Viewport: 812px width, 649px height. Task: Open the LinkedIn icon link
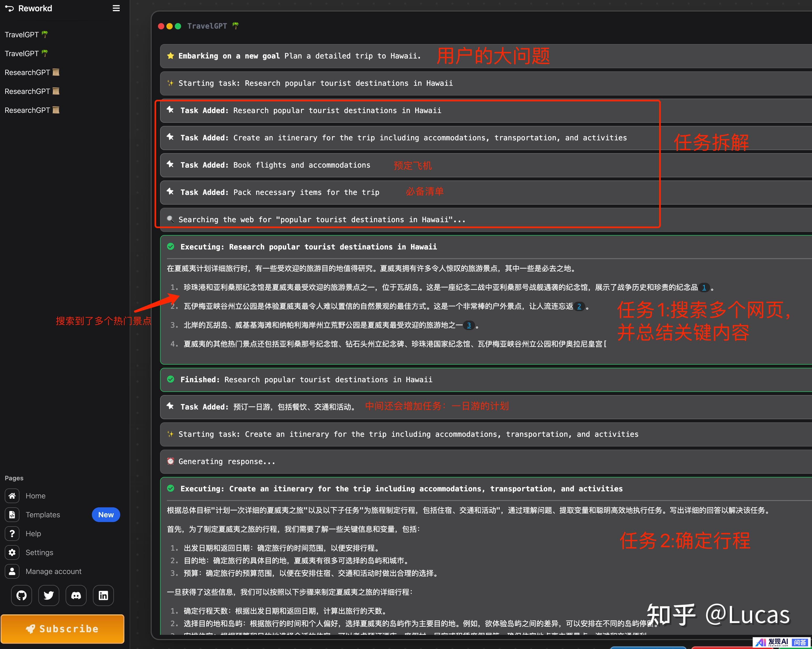point(103,595)
